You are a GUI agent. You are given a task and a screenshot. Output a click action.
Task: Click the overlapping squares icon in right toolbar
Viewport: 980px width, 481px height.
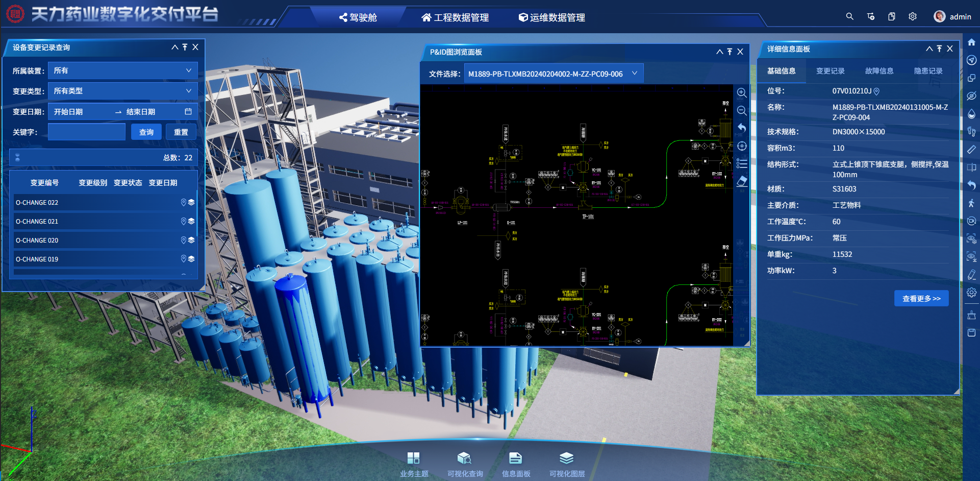(971, 78)
